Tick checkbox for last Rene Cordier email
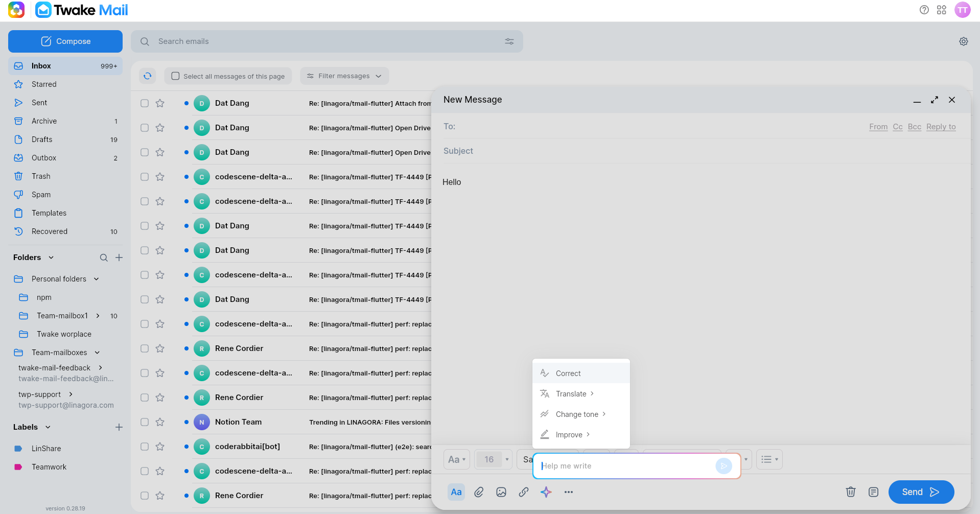 point(145,496)
